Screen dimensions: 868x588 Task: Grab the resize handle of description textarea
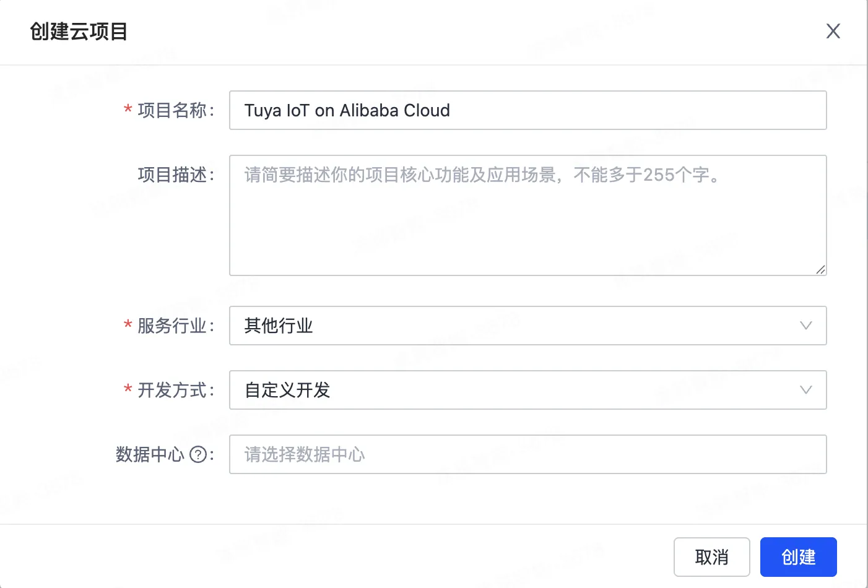pos(820,269)
